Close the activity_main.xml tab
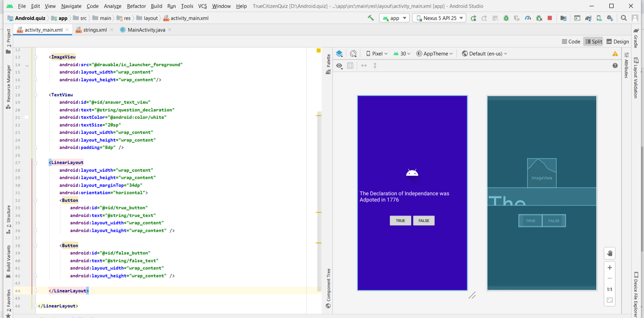644x318 pixels. pos(67,30)
